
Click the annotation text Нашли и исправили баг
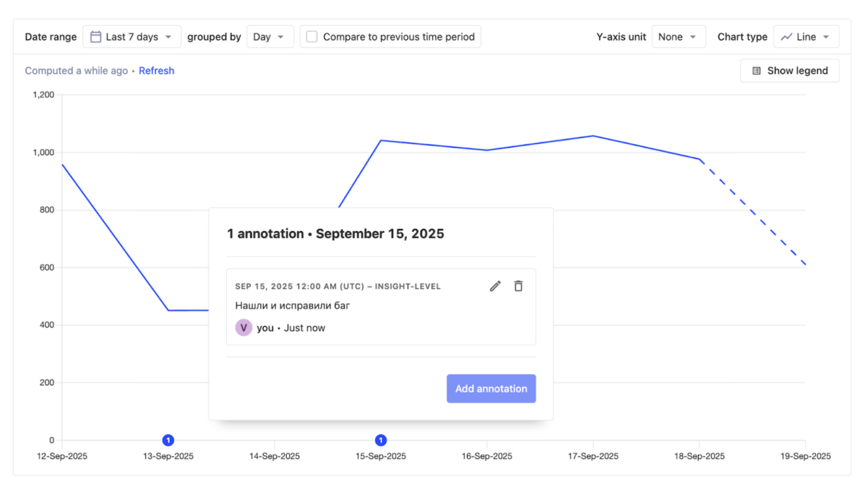tap(293, 306)
